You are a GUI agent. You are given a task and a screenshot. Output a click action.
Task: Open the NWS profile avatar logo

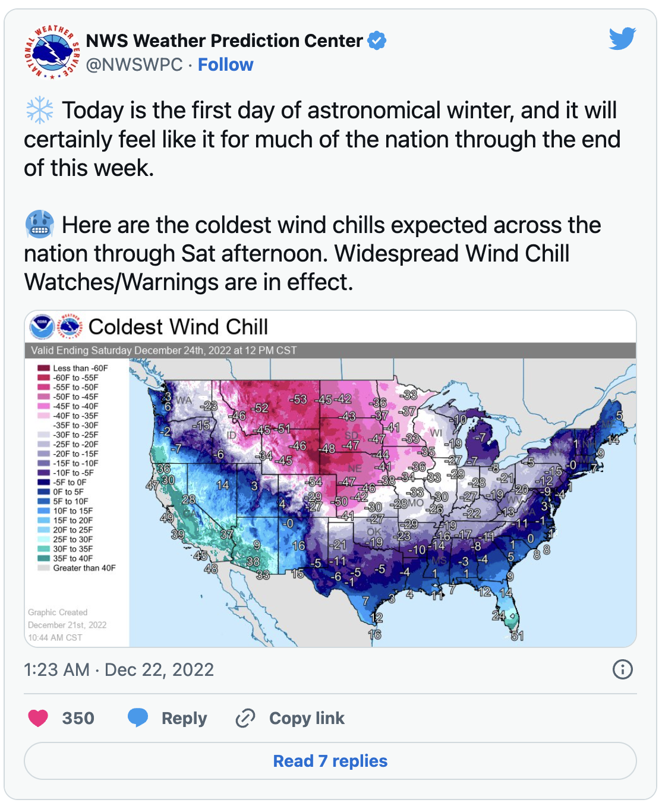pyautogui.click(x=52, y=52)
